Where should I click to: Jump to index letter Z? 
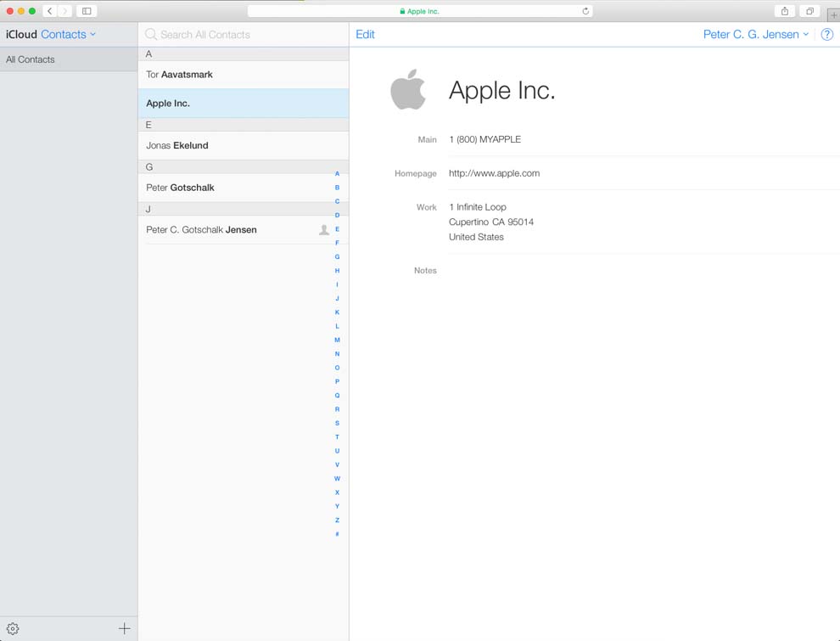coord(337,520)
